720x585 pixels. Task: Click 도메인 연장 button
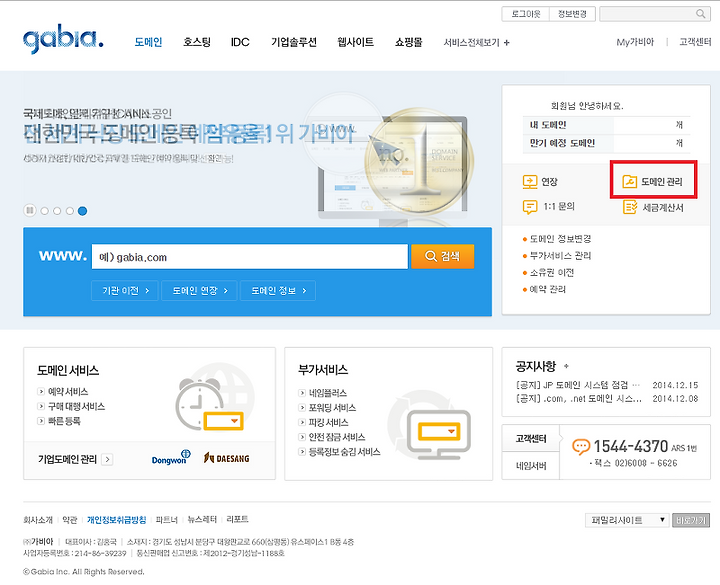pos(199,291)
